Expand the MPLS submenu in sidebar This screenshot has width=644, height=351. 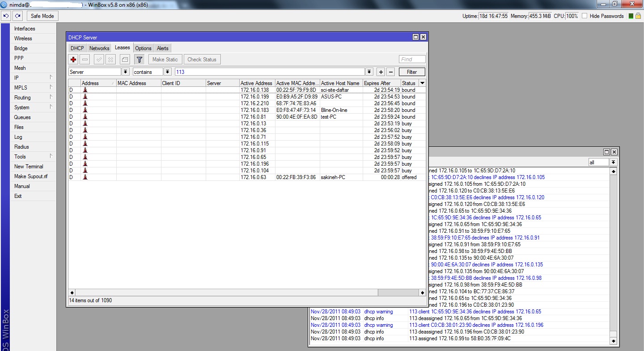51,87
